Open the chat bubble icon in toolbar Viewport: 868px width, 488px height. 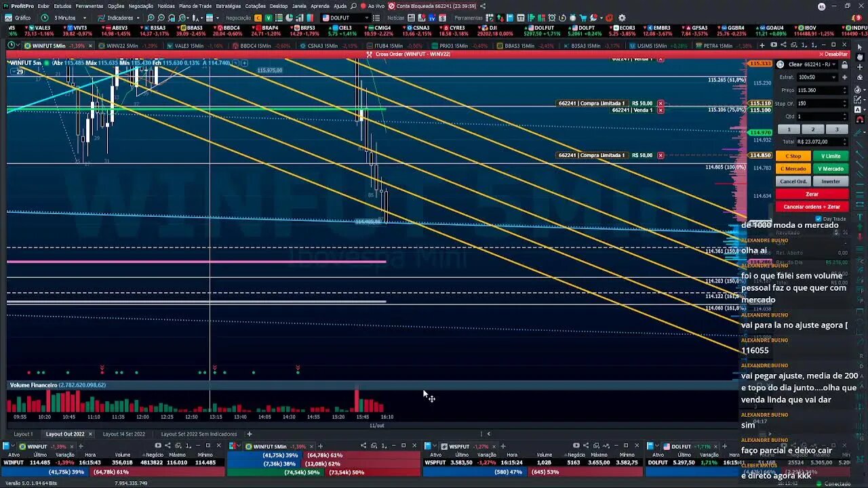(593, 18)
